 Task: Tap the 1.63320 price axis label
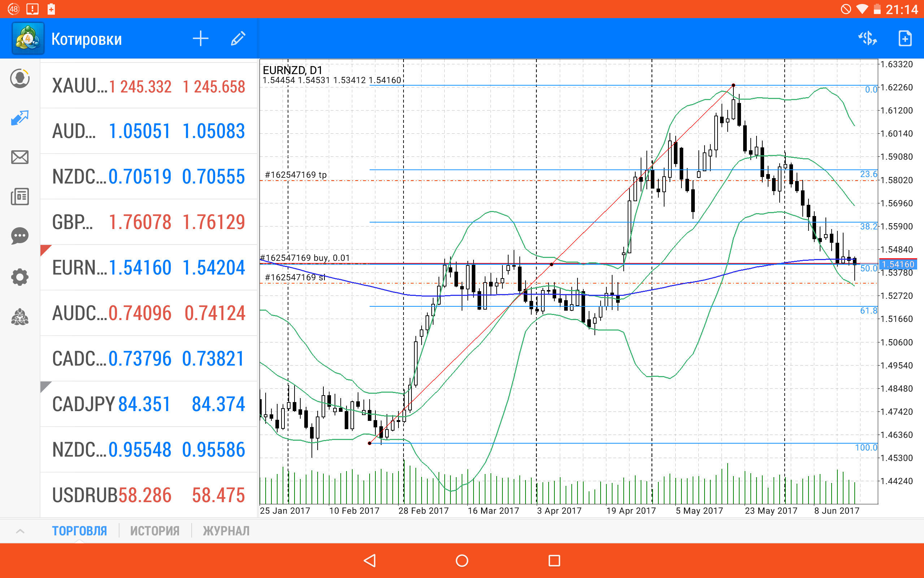tap(897, 64)
